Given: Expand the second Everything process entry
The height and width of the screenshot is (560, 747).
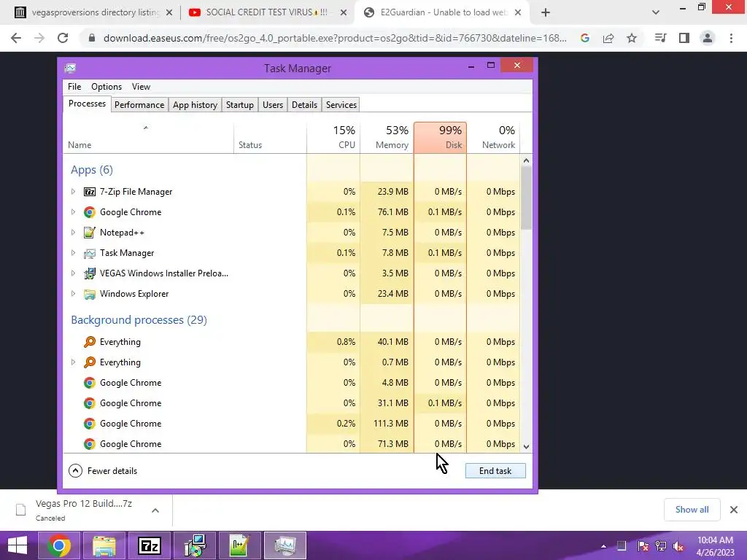Looking at the screenshot, I should [73, 362].
